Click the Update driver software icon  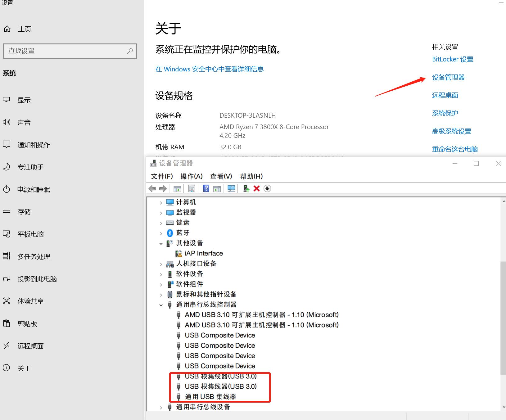pyautogui.click(x=246, y=188)
